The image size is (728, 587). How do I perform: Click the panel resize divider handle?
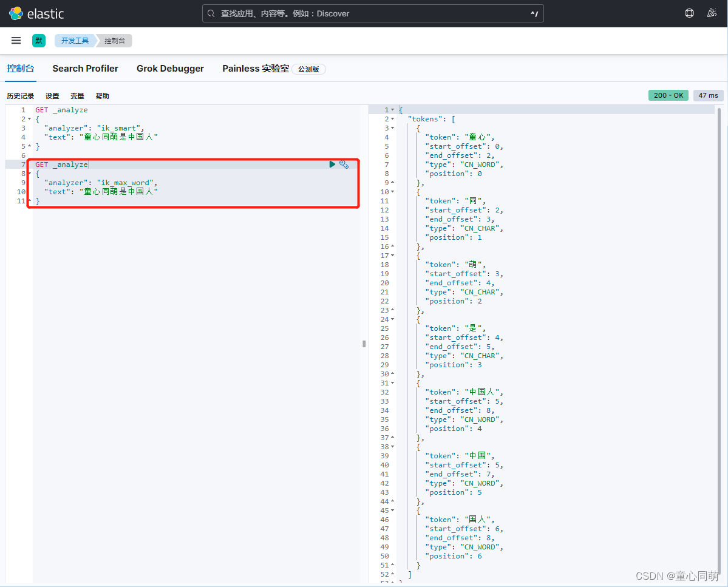tap(364, 344)
